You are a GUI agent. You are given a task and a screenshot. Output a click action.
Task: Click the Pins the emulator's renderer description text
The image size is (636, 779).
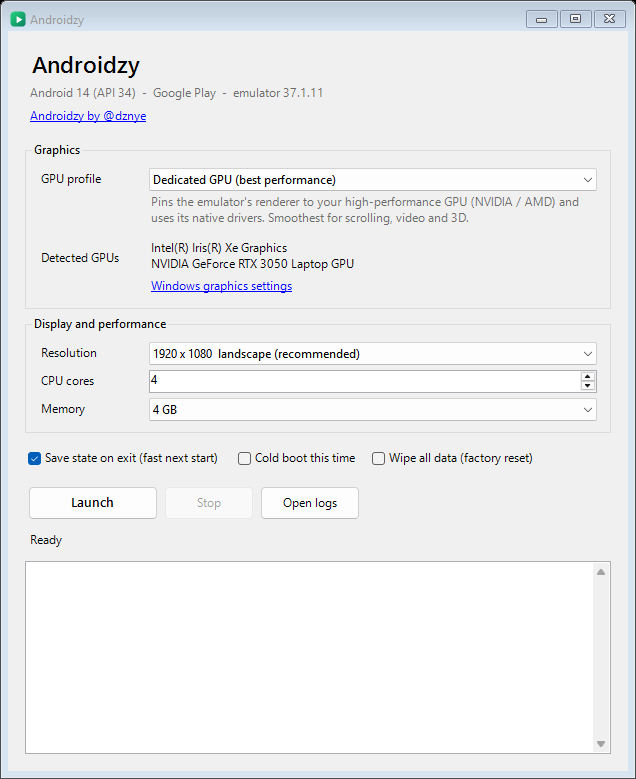365,210
